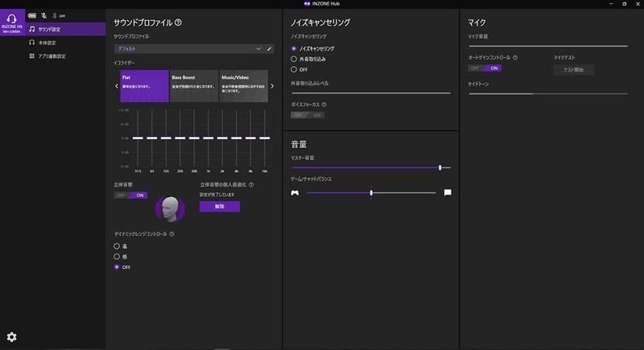Select the 外音取り込み ambient sound radio option
The height and width of the screenshot is (350, 644).
point(295,59)
